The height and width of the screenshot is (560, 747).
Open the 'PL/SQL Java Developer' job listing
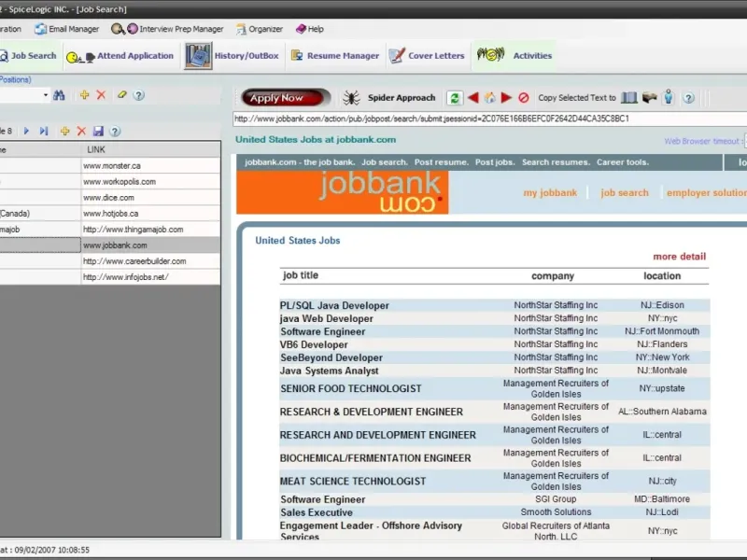click(334, 306)
